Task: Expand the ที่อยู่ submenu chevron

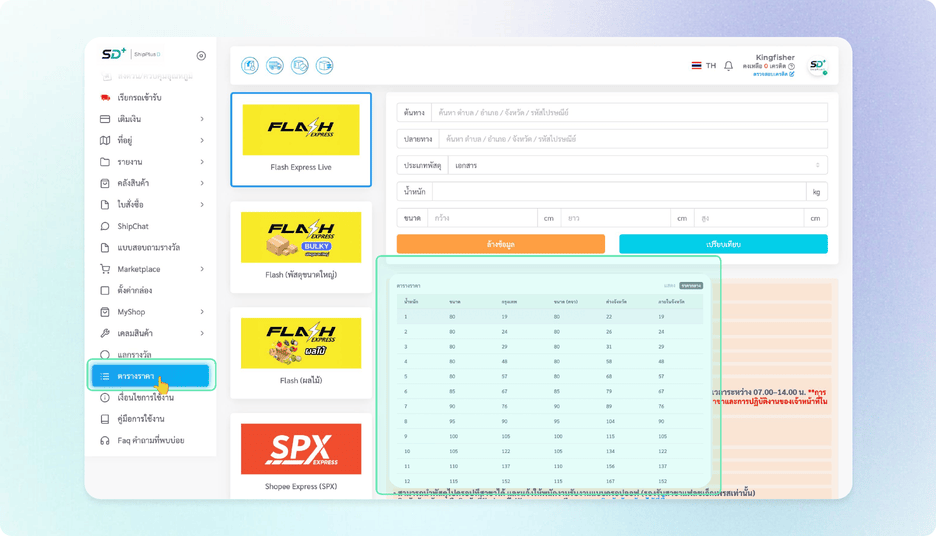Action: pyautogui.click(x=202, y=140)
